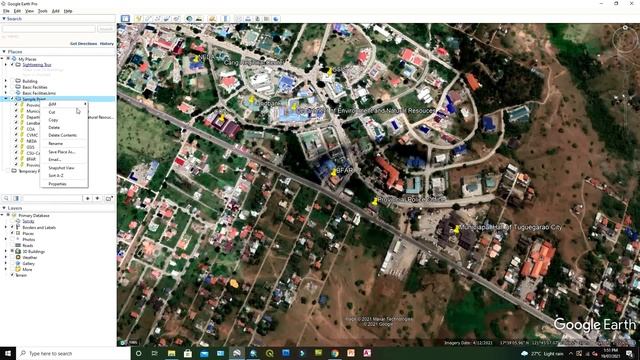Click the Municipal Hall of Tuguegarao City pin
640x360 pixels.
tap(457, 229)
